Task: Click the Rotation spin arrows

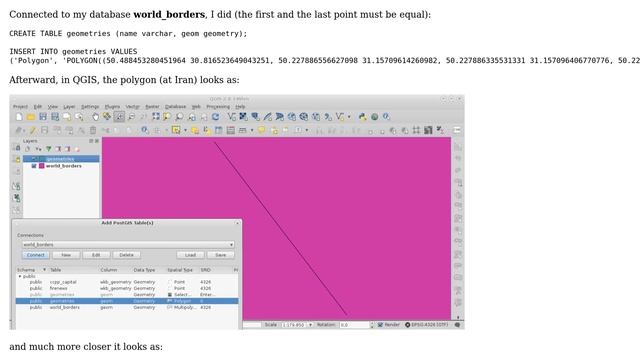Action: point(371,325)
